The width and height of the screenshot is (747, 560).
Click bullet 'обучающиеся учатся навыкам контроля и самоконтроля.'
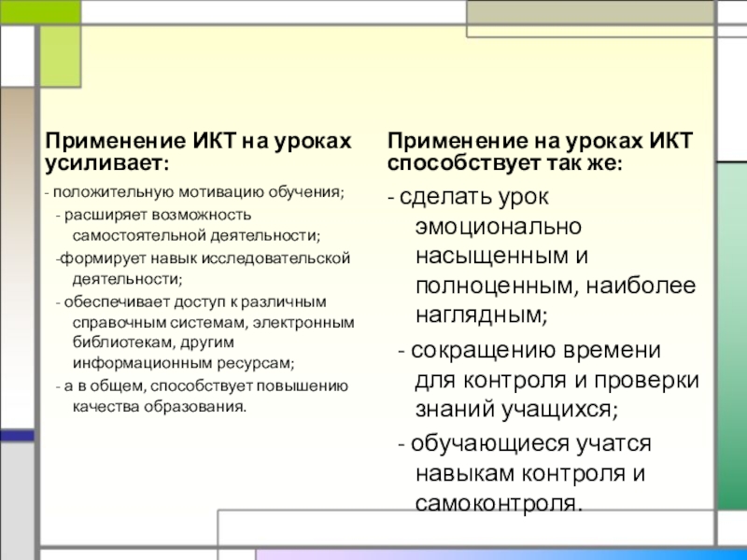point(525,473)
